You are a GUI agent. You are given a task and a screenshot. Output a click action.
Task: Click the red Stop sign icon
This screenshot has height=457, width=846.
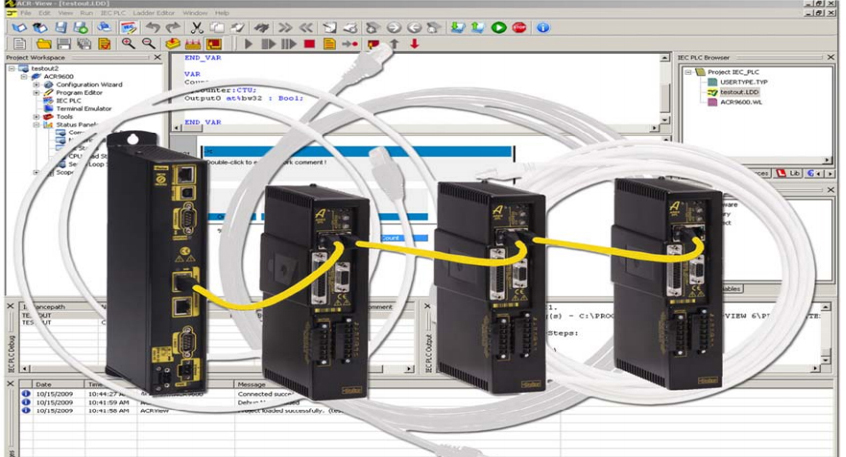[x=519, y=27]
